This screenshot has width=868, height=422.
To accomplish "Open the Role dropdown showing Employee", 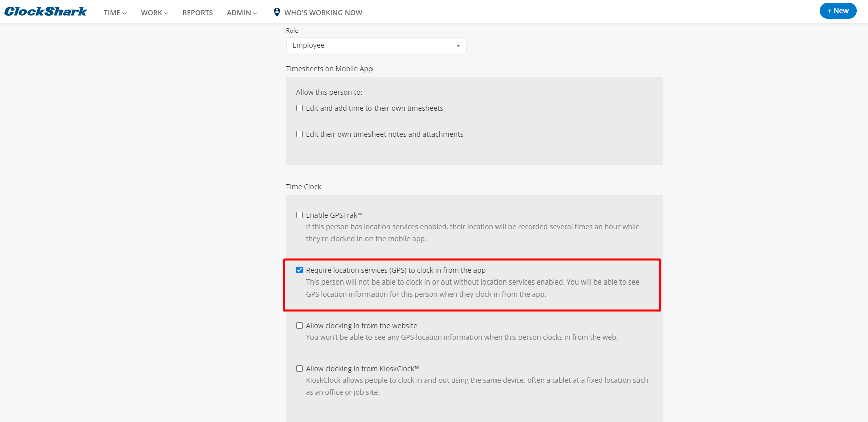I will (376, 45).
